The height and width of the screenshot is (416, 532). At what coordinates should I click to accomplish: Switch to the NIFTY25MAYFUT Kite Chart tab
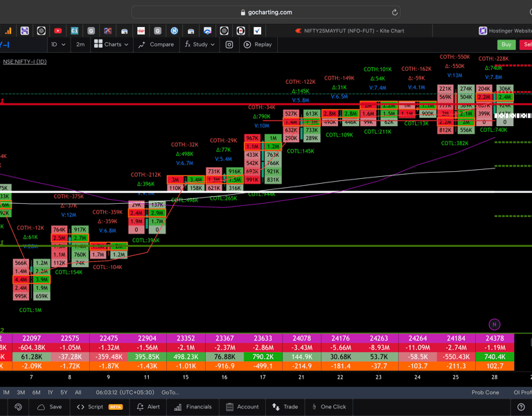tap(349, 31)
